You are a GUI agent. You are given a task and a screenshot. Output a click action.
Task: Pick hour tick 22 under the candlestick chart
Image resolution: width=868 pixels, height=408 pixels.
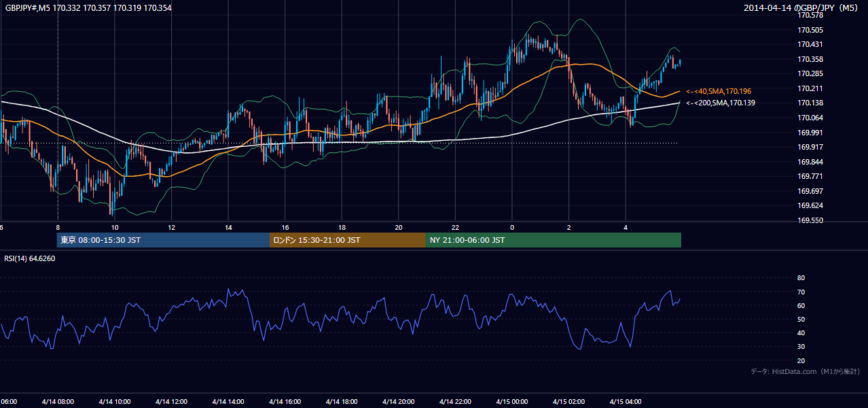[455, 228]
